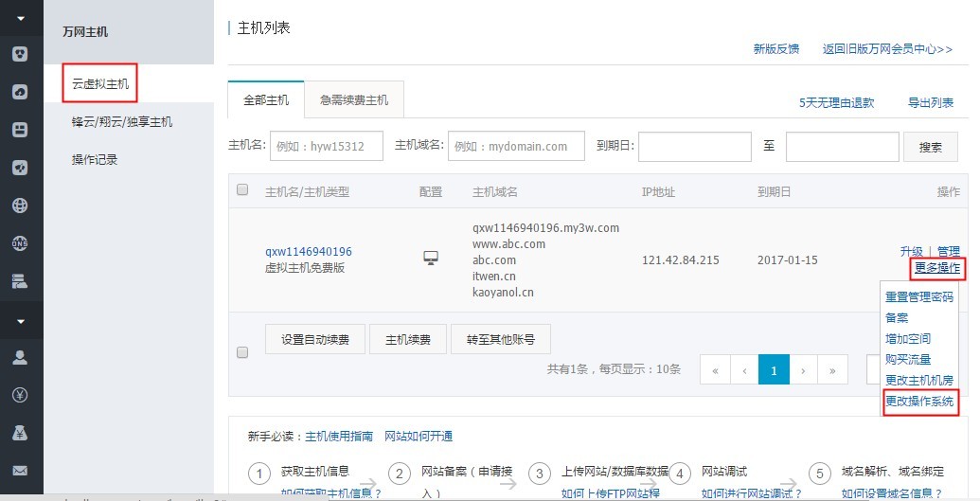Screen dimensions: 980x501
Task: Open the host link qxw1146940196
Action: 309,252
